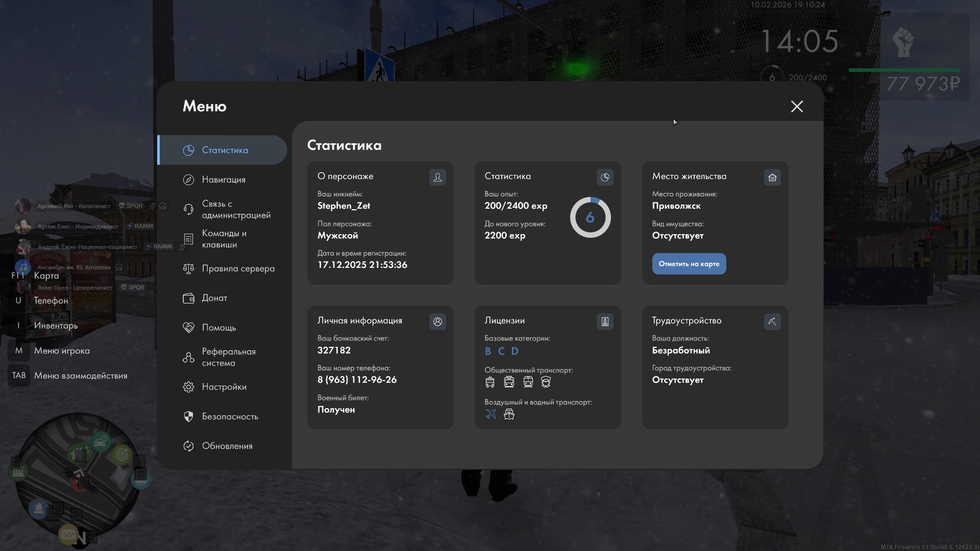Click the airplane license icon

point(491,414)
